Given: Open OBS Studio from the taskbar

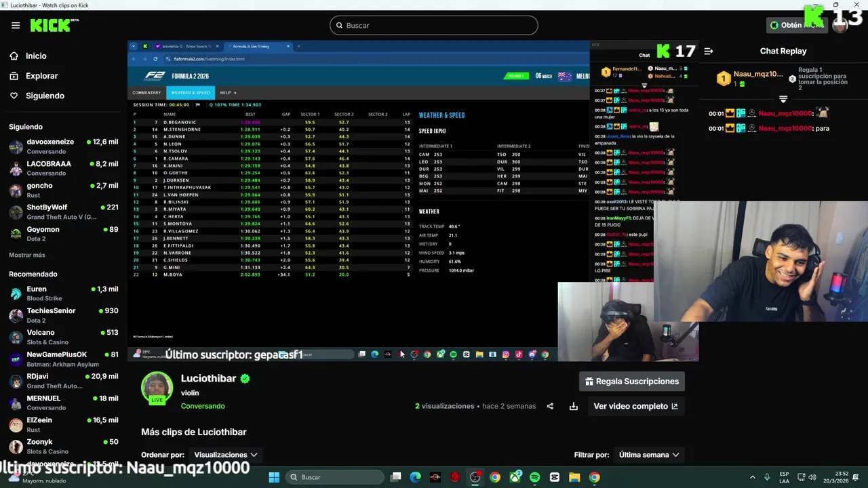Looking at the screenshot, I should [475, 477].
